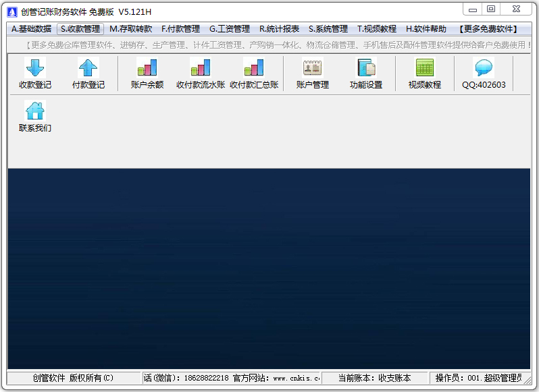Open 功能设置 function settings icon

(366, 67)
